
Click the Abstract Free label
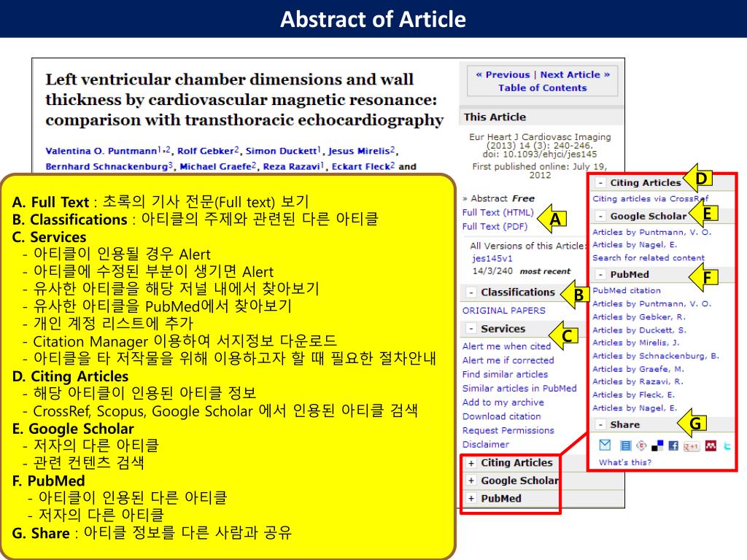503,198
